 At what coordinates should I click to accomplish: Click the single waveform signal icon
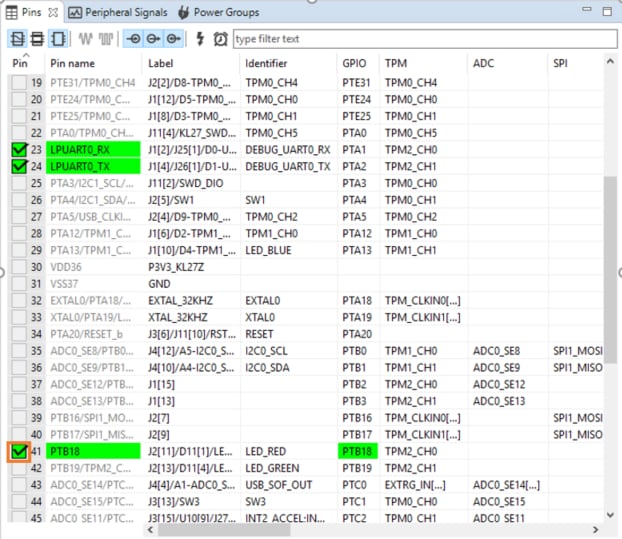[84, 39]
